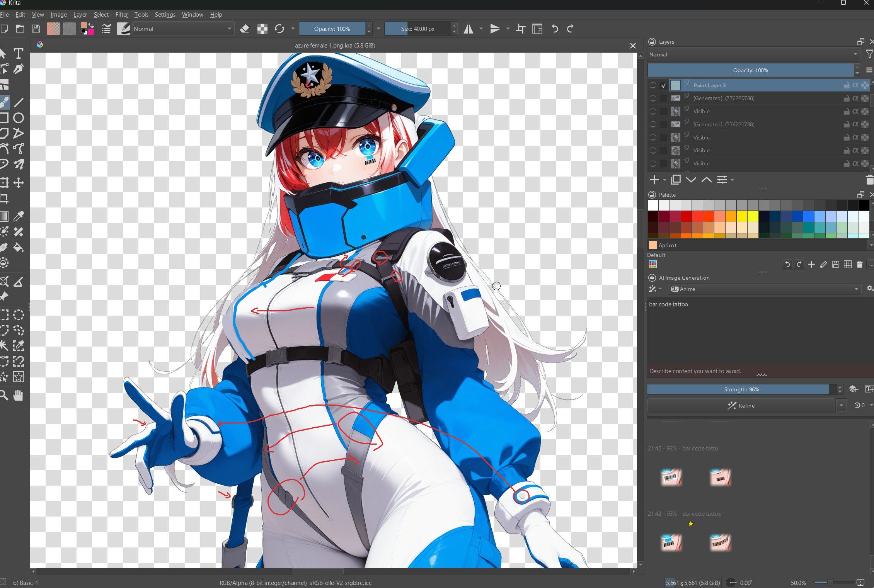Viewport: 874px width, 588px height.
Task: Add a new layer with the plus button
Action: pos(654,180)
